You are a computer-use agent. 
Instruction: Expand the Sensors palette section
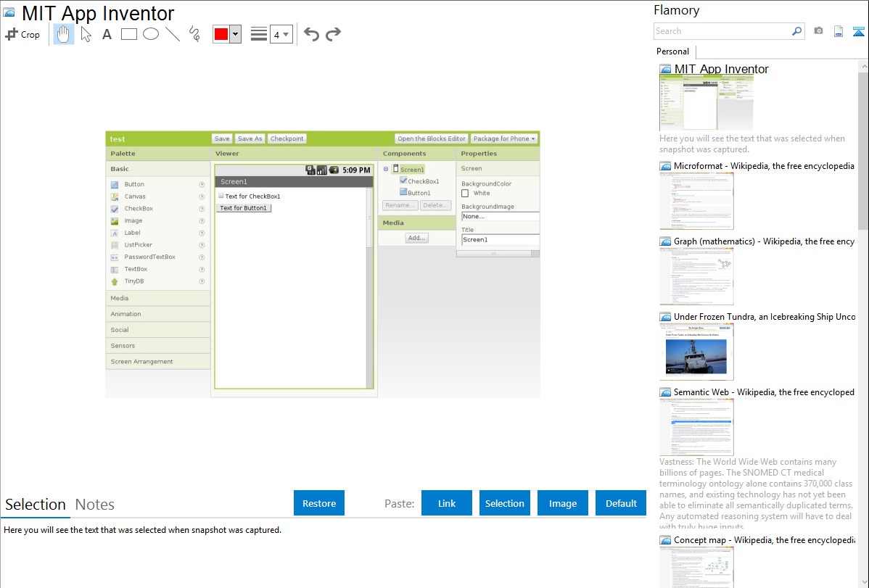[x=158, y=346]
